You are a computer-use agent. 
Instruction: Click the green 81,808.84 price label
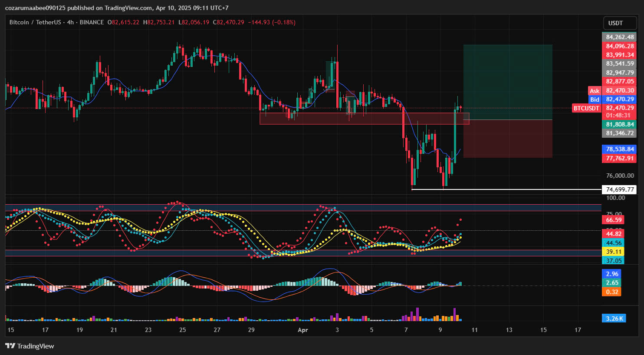619,124
